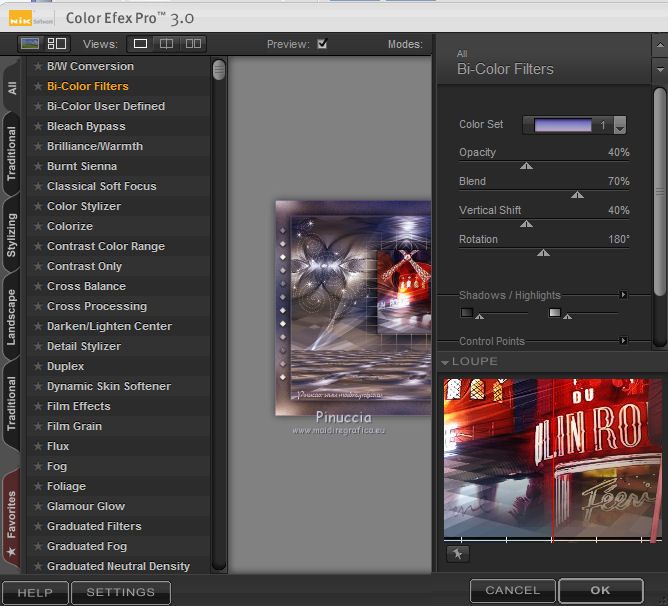Switch to the Landscape filter tab
The width and height of the screenshot is (668, 606).
pos(11,317)
